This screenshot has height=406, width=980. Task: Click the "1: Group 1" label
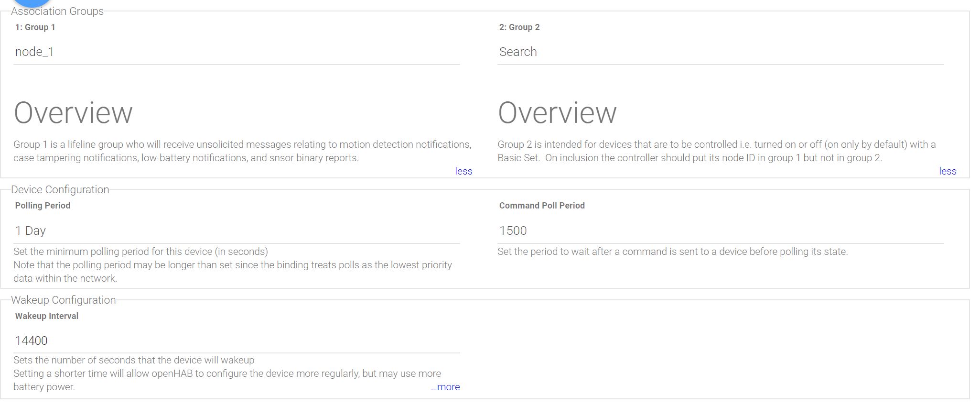pos(35,27)
